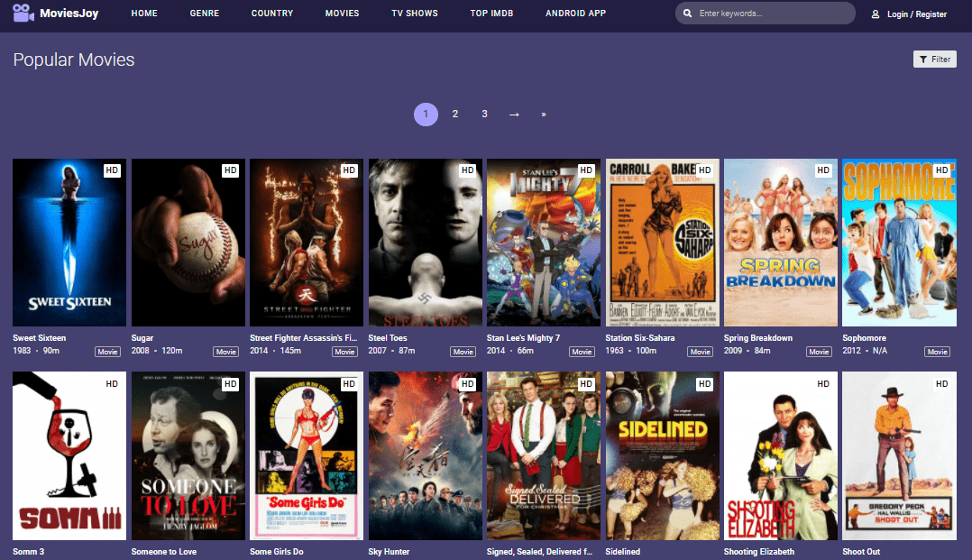The width and height of the screenshot is (972, 560).
Task: Click the Street Fighter Assassin's Fi... title
Action: pos(303,338)
